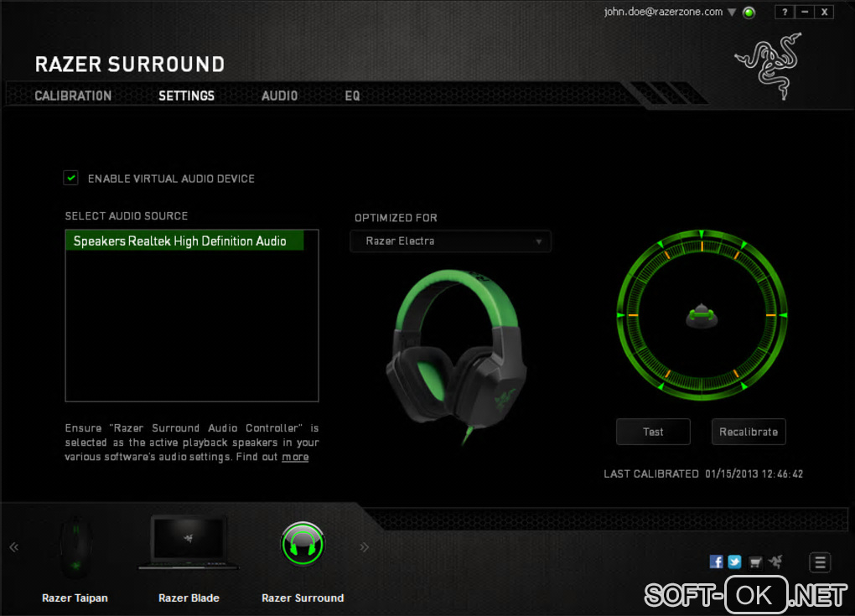Go to next devices with right chevrons
Screen dimensions: 855x616
365,546
